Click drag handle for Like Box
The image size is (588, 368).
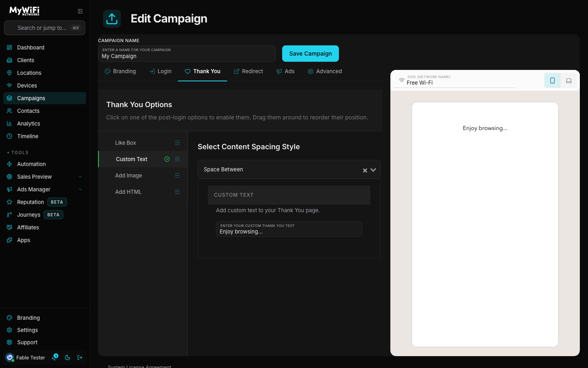177,143
